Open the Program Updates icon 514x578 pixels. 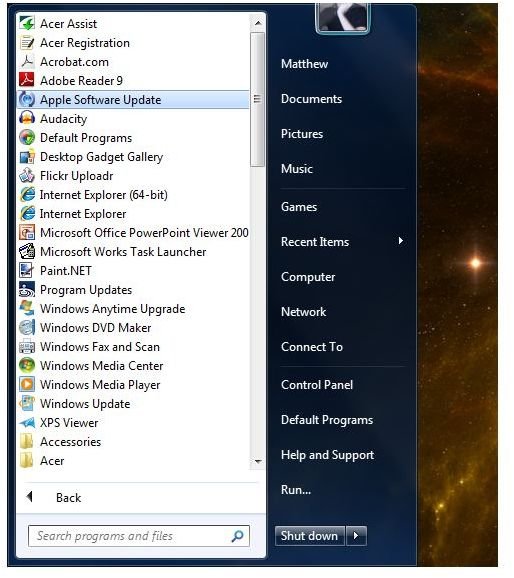pos(27,289)
